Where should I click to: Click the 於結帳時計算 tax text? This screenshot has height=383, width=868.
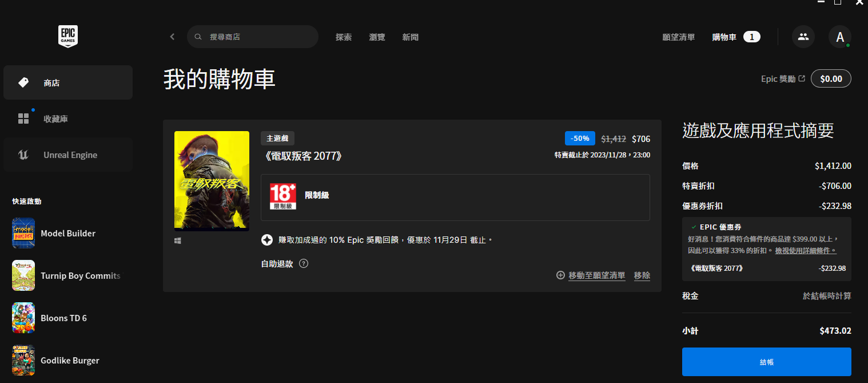click(827, 296)
